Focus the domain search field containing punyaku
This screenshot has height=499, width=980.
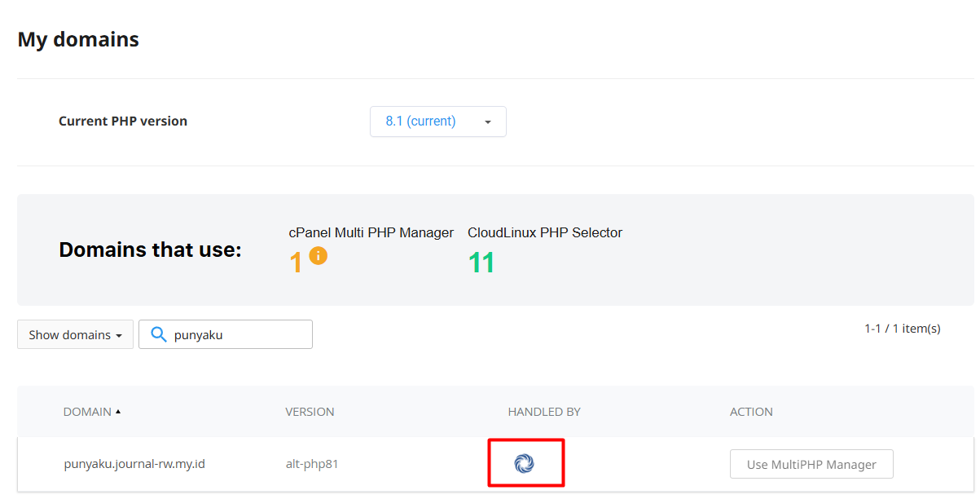point(236,334)
